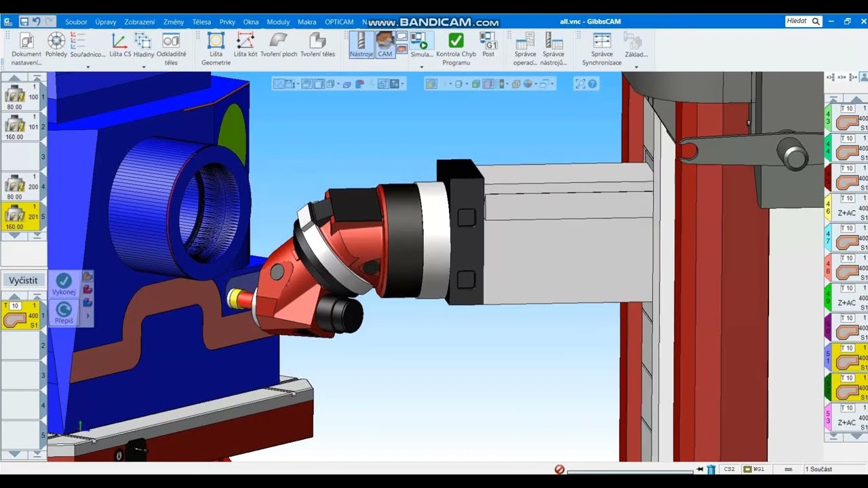The height and width of the screenshot is (488, 868).
Task: Open Tvoření těles solid modeling
Action: (317, 45)
